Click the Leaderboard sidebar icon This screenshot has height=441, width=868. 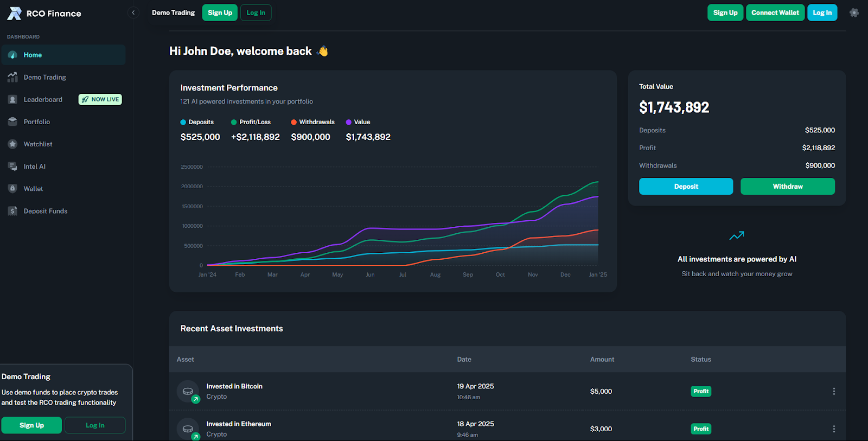[x=12, y=99]
